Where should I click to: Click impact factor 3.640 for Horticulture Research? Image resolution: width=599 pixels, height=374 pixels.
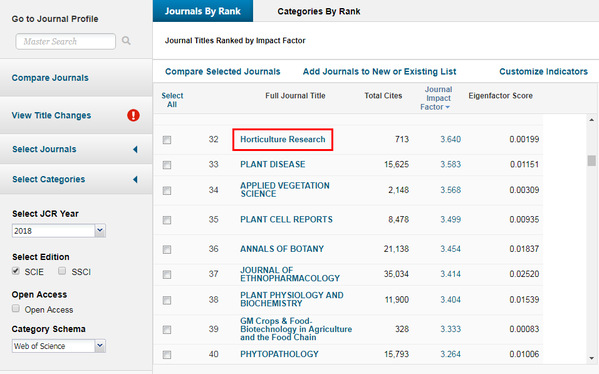pyautogui.click(x=450, y=139)
